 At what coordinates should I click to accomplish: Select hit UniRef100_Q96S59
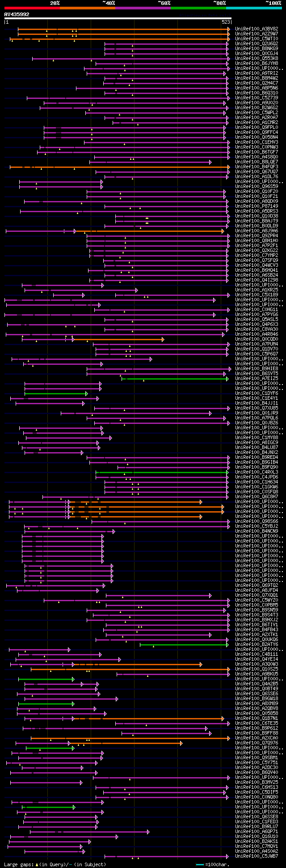[x=257, y=186]
